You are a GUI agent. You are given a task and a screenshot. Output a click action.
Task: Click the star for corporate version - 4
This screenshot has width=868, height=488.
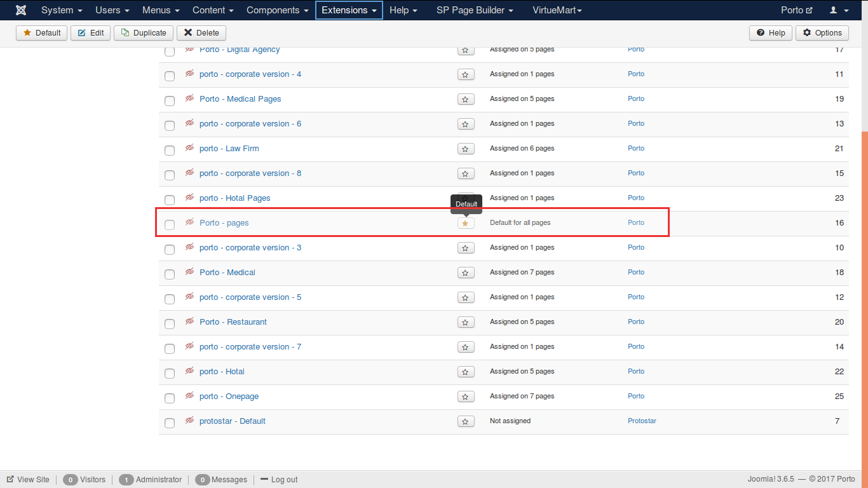[466, 75]
